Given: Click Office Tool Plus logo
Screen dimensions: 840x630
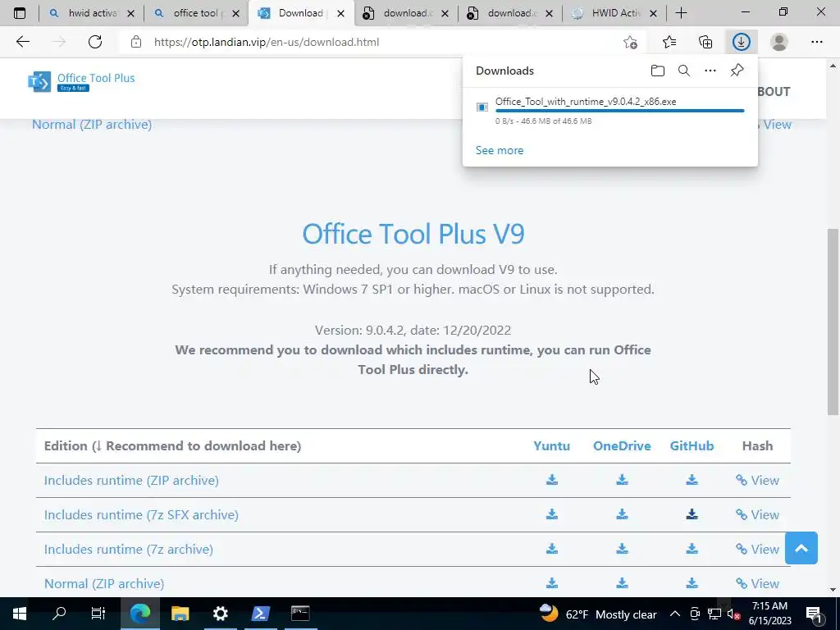Looking at the screenshot, I should pos(81,81).
